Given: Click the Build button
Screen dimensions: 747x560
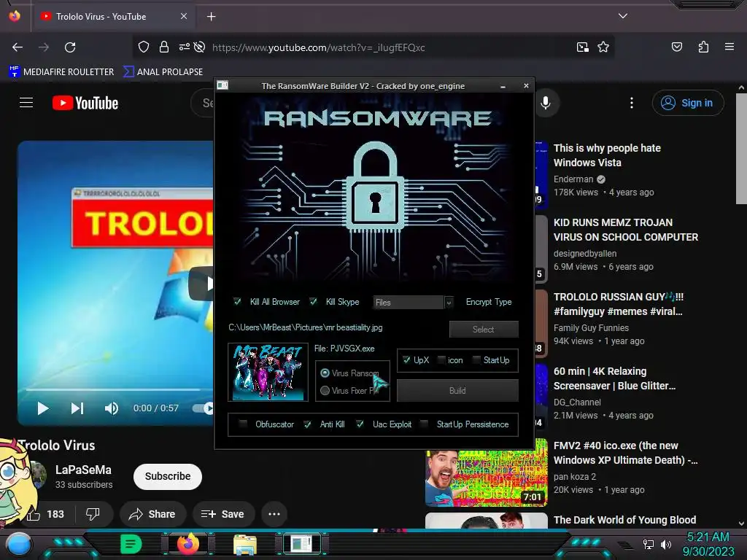Looking at the screenshot, I should tap(457, 391).
